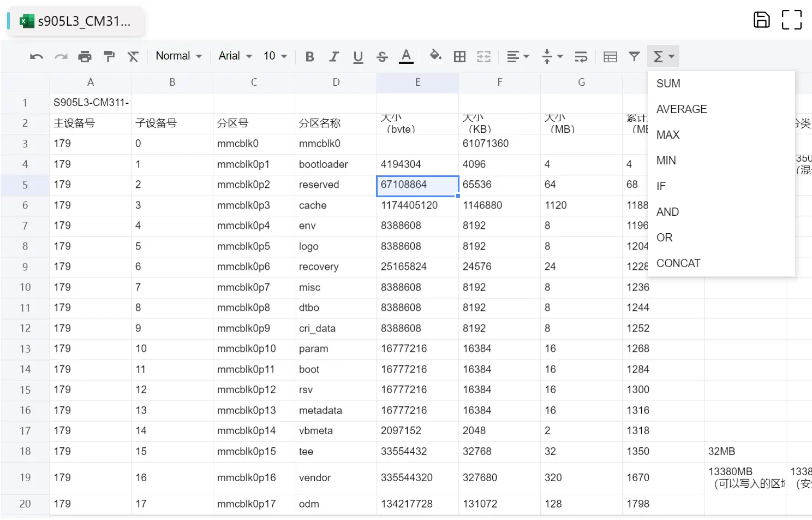Click cell containing 67108864

[x=418, y=185]
